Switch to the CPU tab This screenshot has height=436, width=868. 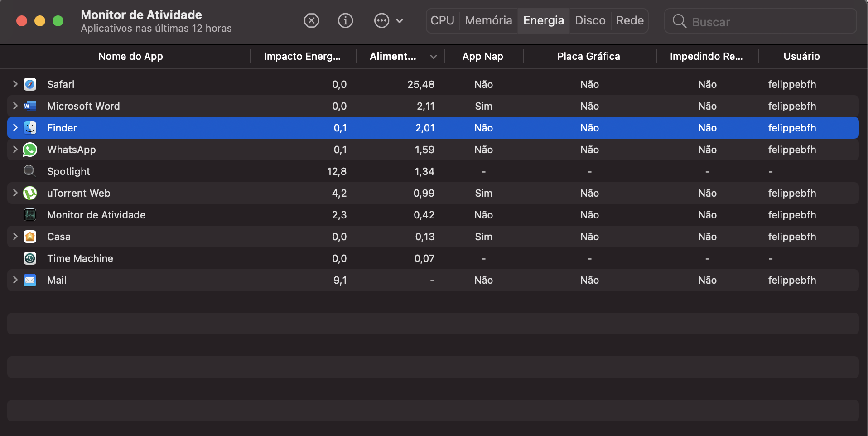click(442, 21)
